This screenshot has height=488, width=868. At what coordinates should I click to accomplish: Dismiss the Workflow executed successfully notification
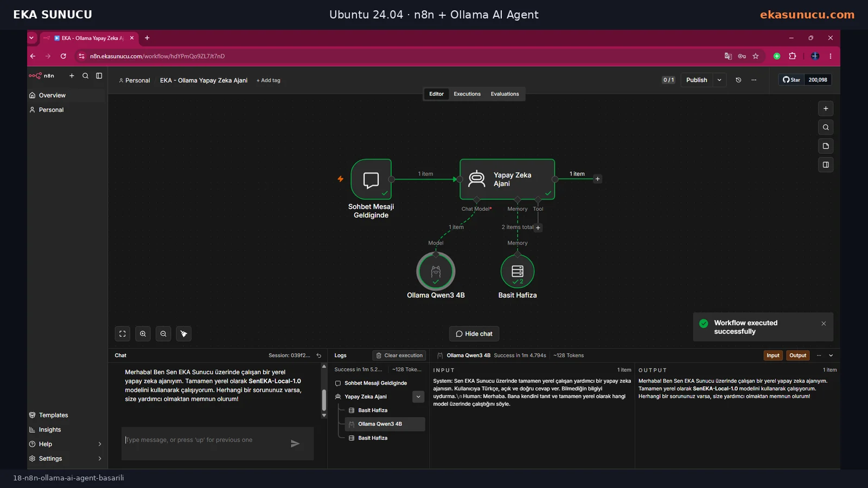coord(824,324)
